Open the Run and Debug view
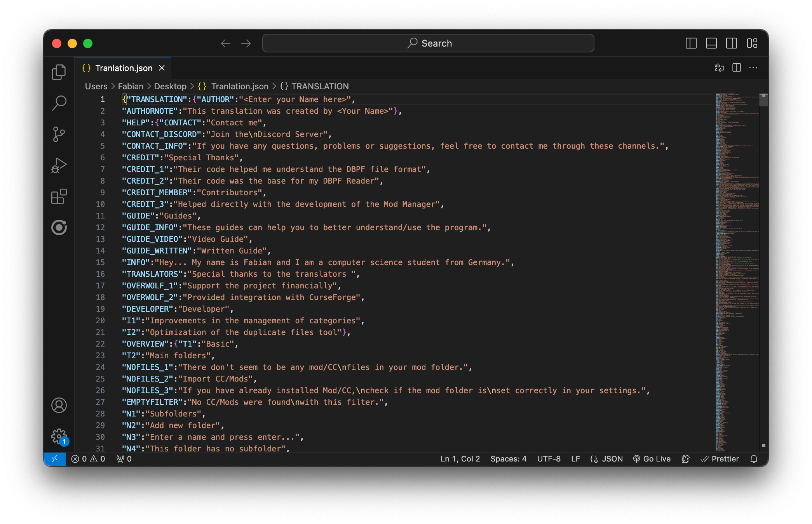Screen dimensions: 812x524 tap(59, 165)
